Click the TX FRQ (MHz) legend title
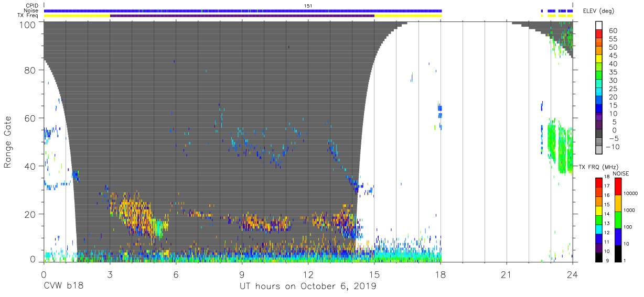This screenshot has height=297, width=644. point(598,167)
